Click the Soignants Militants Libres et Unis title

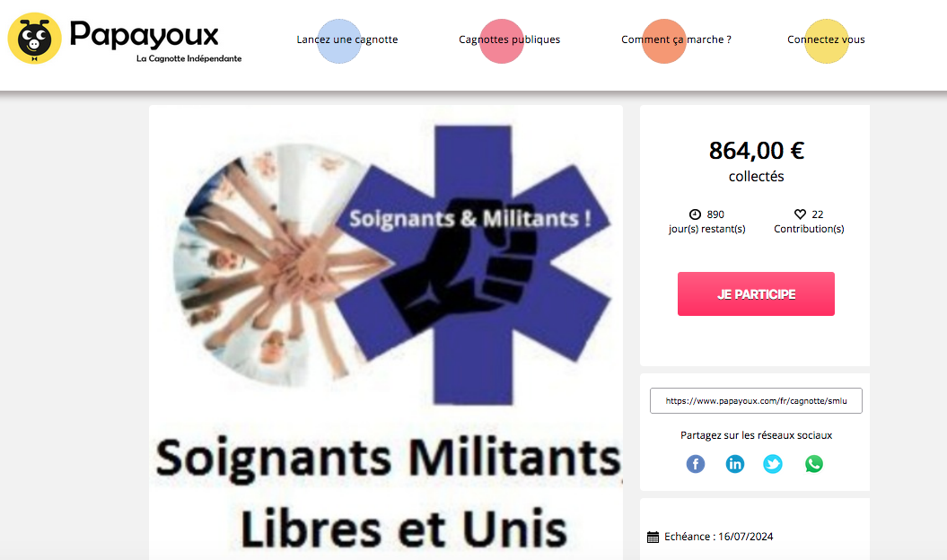coord(389,493)
